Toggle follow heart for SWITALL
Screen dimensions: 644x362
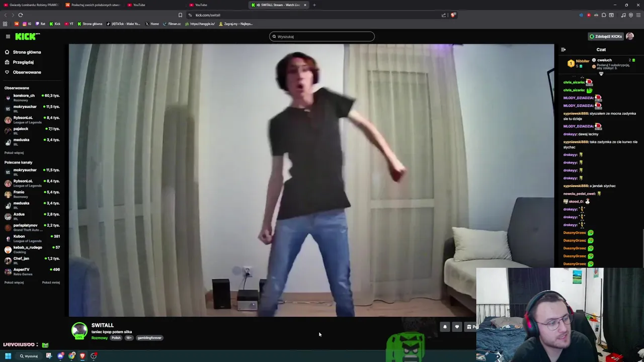tap(457, 327)
